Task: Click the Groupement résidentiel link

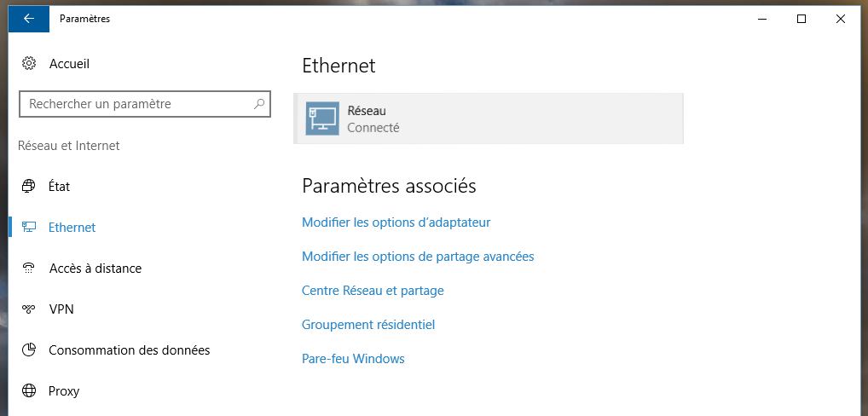Action: click(x=368, y=325)
